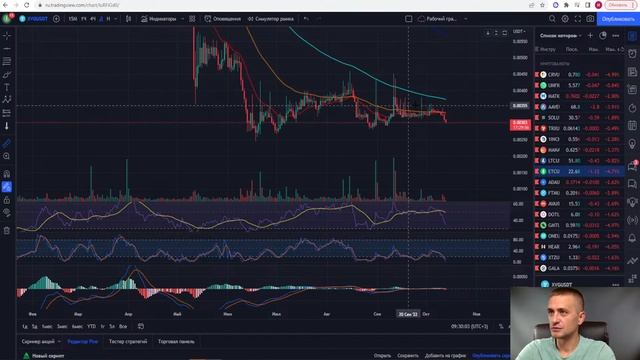Open the chart layout selection square icon

click(409, 19)
